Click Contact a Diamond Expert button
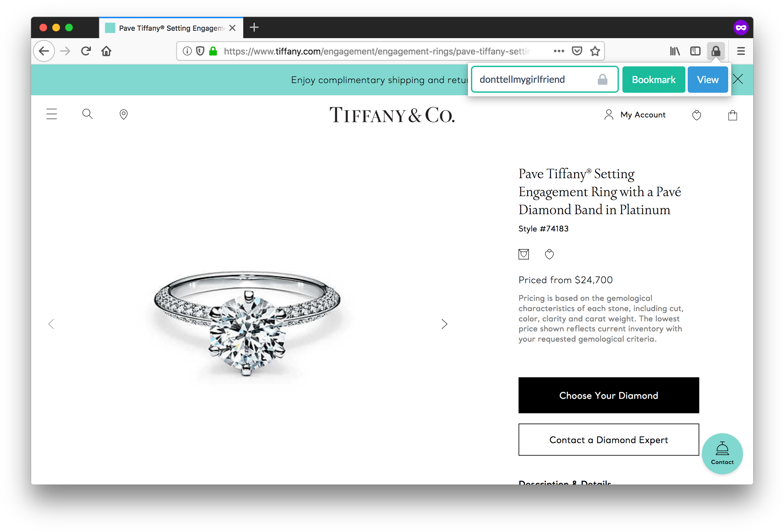The height and width of the screenshot is (532, 784). (608, 440)
